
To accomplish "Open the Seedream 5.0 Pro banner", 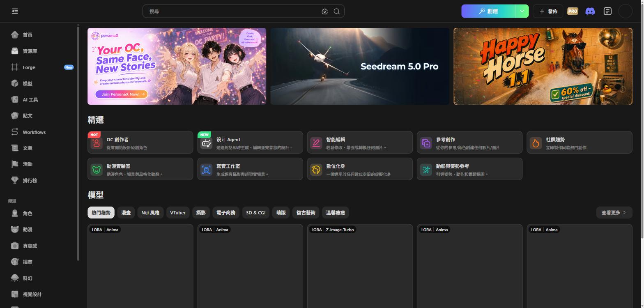I will [x=360, y=66].
